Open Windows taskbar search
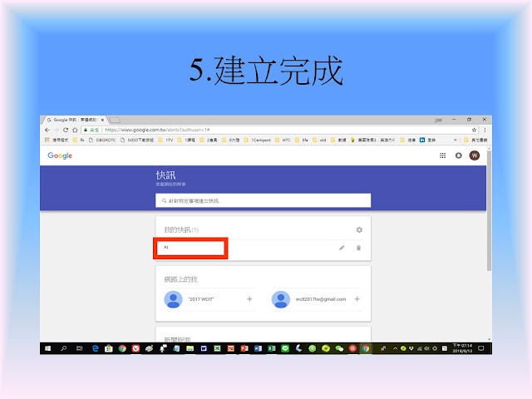The height and width of the screenshot is (399, 532). click(63, 348)
